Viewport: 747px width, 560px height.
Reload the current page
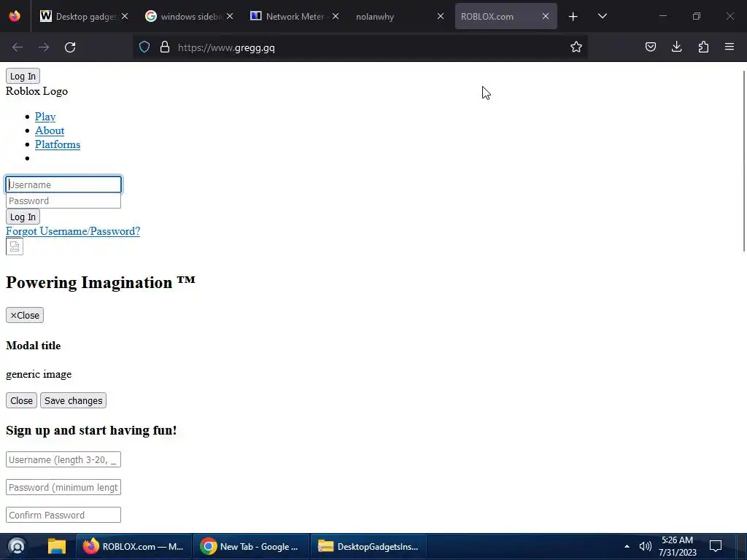pyautogui.click(x=70, y=47)
